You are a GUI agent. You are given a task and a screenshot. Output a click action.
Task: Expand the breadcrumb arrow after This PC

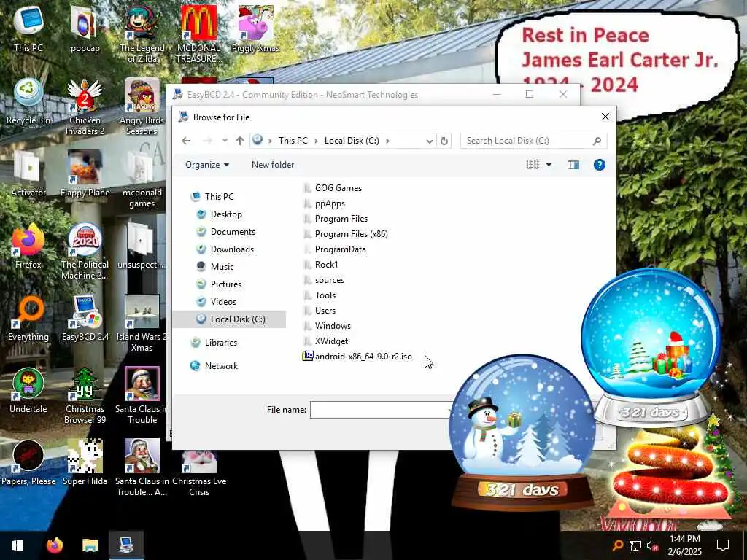coord(317,141)
